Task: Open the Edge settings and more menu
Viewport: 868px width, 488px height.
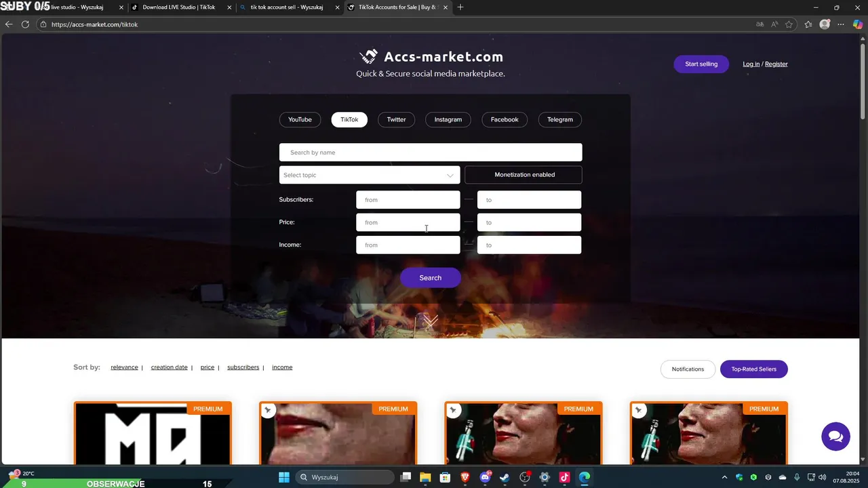Action: (x=841, y=24)
